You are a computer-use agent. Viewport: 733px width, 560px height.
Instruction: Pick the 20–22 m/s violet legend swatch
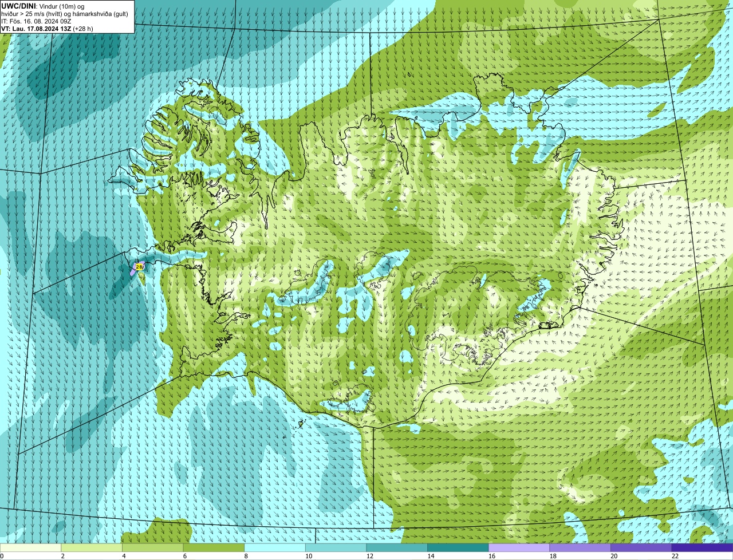point(641,547)
